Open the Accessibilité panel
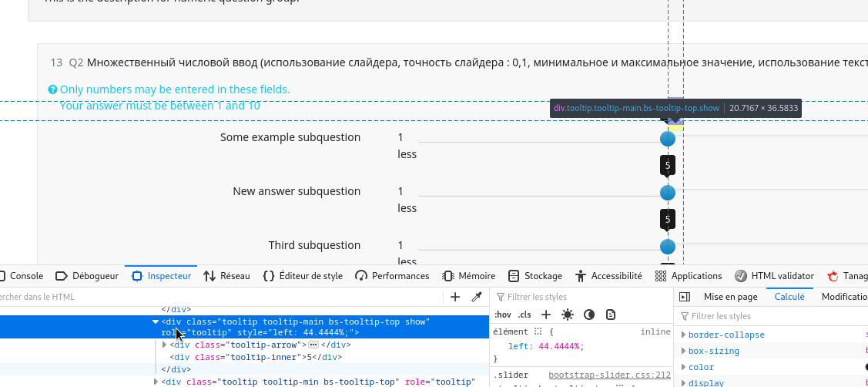Viewport: 868px width, 387px height. point(608,276)
